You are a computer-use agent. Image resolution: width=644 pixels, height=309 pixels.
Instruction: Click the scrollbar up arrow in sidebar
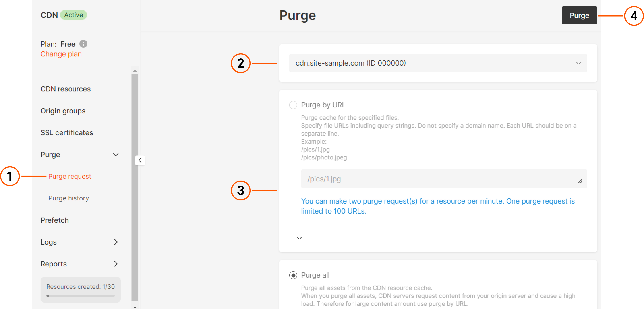coord(135,71)
